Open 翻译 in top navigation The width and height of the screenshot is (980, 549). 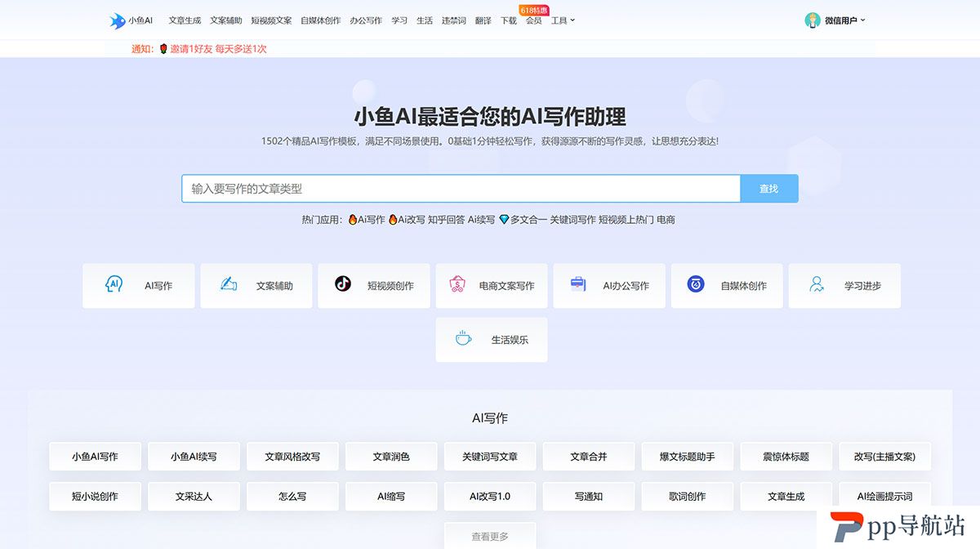(483, 20)
